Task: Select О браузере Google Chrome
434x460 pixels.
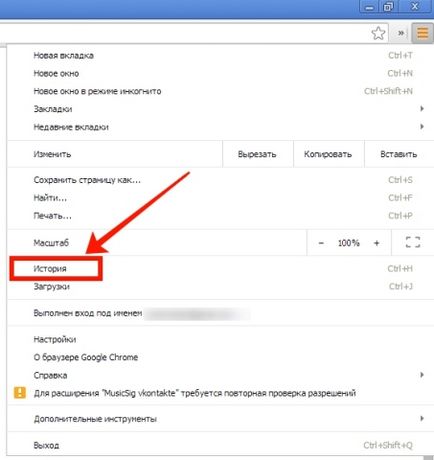Action: coord(220,357)
